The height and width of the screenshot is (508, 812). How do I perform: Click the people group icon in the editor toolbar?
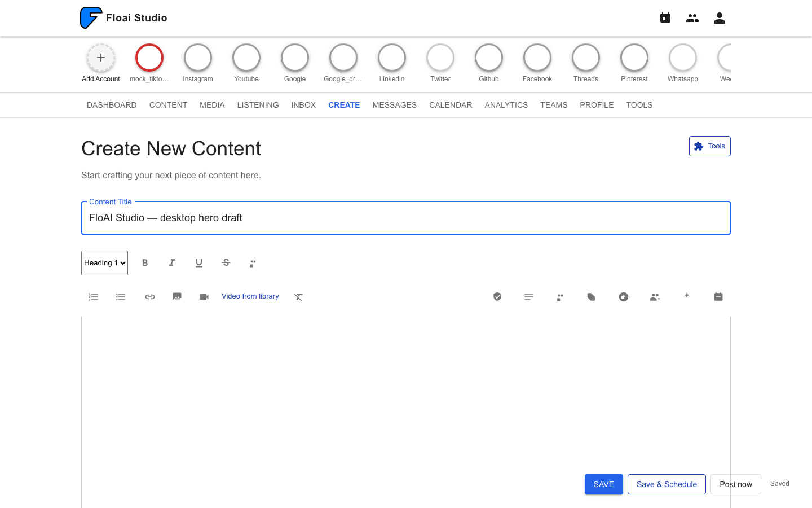pos(655,297)
